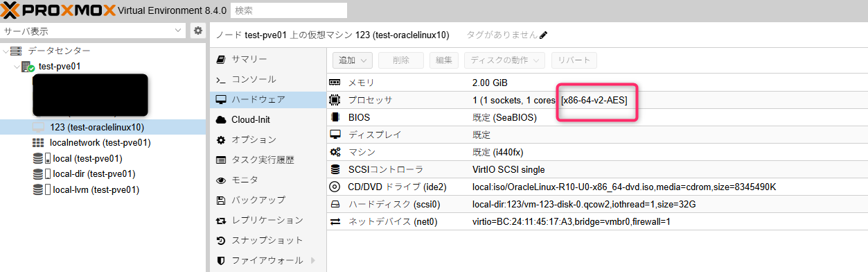Select the Network Device (net0) row
Screen dimensions: 868x272
click(597, 221)
